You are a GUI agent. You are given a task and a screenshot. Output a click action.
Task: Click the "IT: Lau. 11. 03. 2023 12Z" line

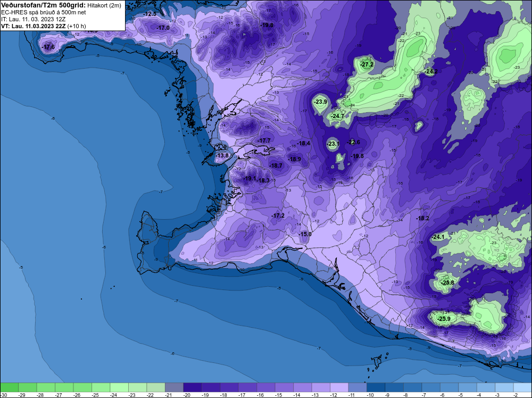click(33, 19)
